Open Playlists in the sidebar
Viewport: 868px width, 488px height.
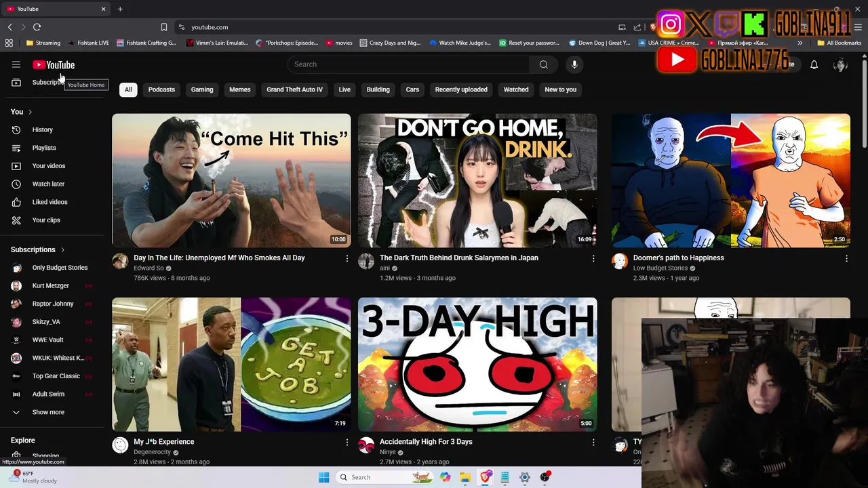click(44, 148)
